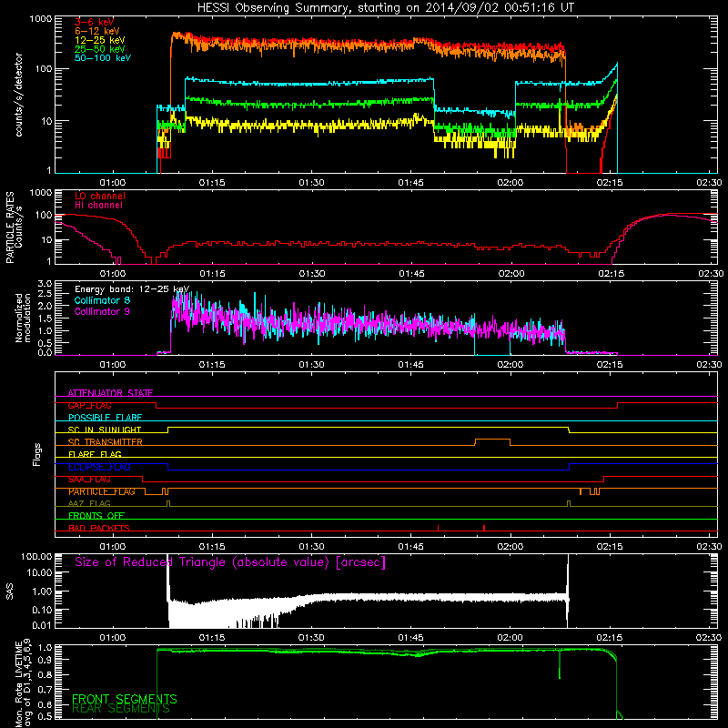Click the olive "AAZ_FLAG" label
The width and height of the screenshot is (728, 728).
click(x=89, y=503)
